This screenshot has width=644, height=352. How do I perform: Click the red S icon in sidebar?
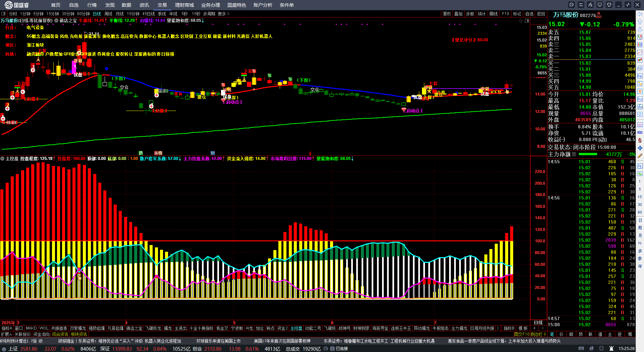point(640,140)
